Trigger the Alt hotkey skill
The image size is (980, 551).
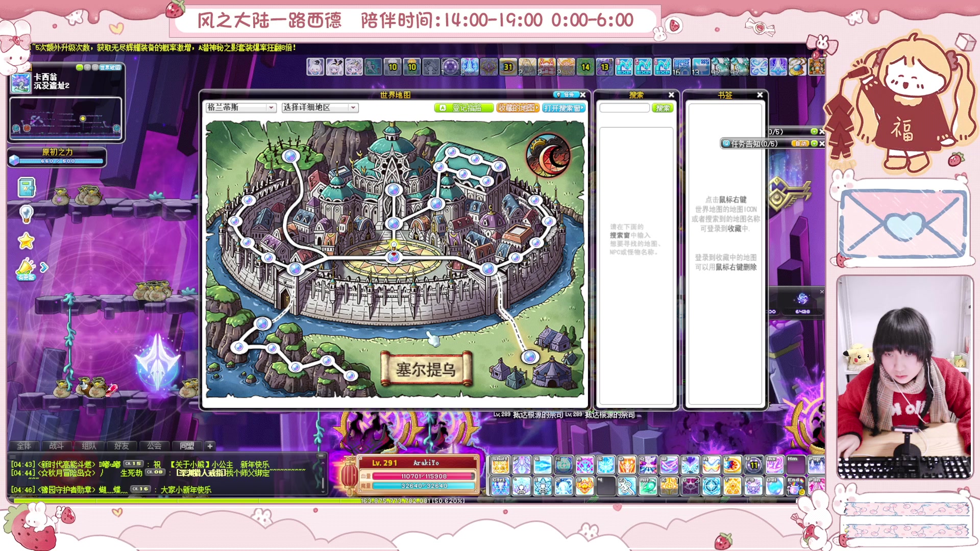[x=648, y=485]
